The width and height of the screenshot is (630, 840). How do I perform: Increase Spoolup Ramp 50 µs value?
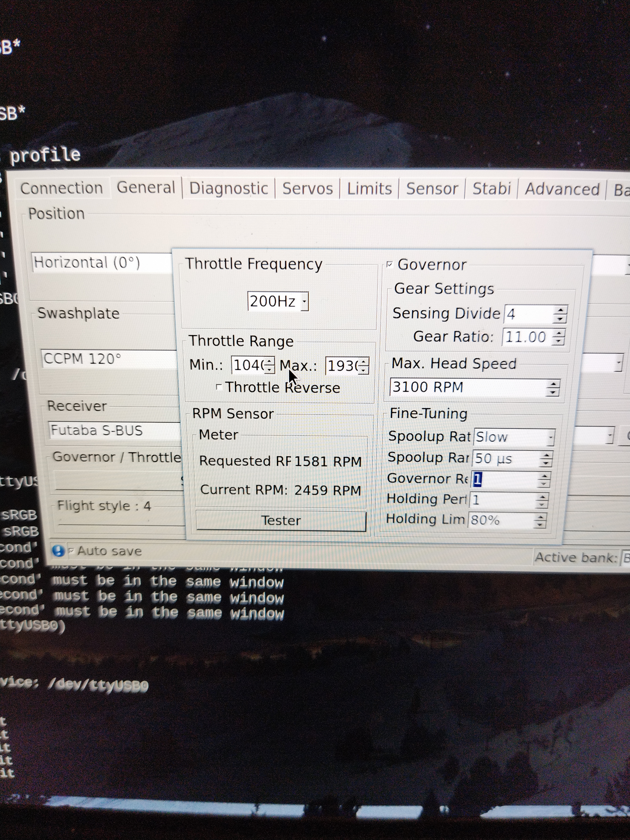click(x=546, y=455)
